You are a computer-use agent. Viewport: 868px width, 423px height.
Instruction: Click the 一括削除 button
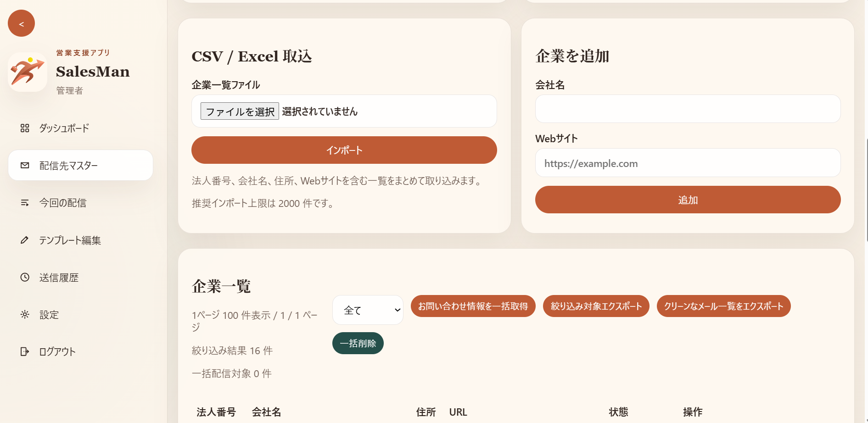click(x=358, y=343)
